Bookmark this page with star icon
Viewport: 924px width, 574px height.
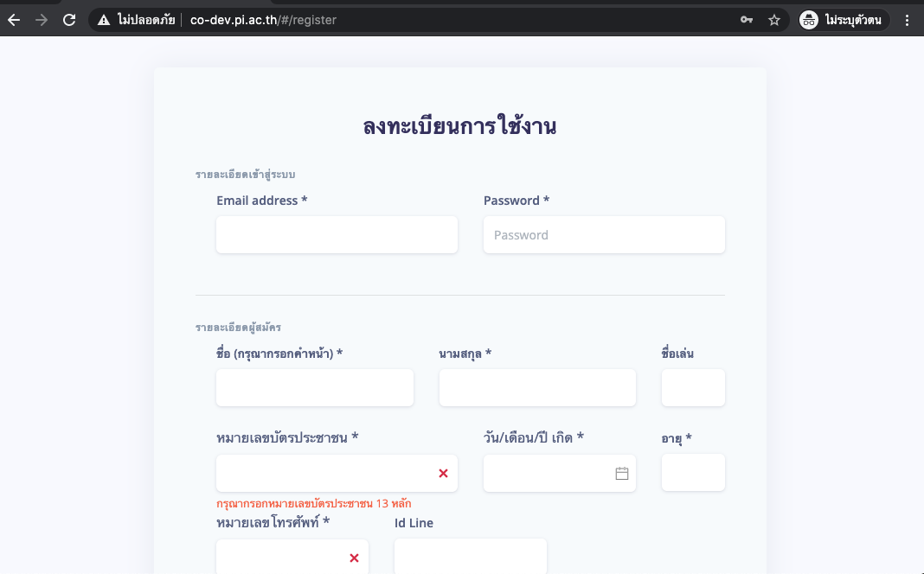tap(774, 20)
